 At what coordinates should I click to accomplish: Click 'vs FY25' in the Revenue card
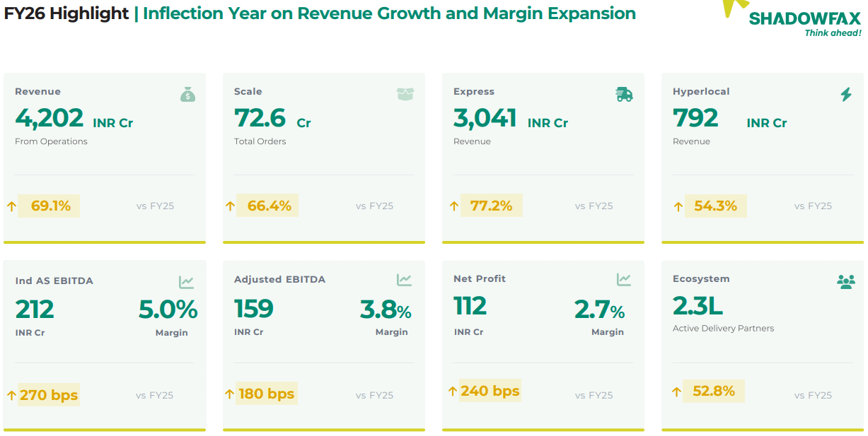(155, 206)
